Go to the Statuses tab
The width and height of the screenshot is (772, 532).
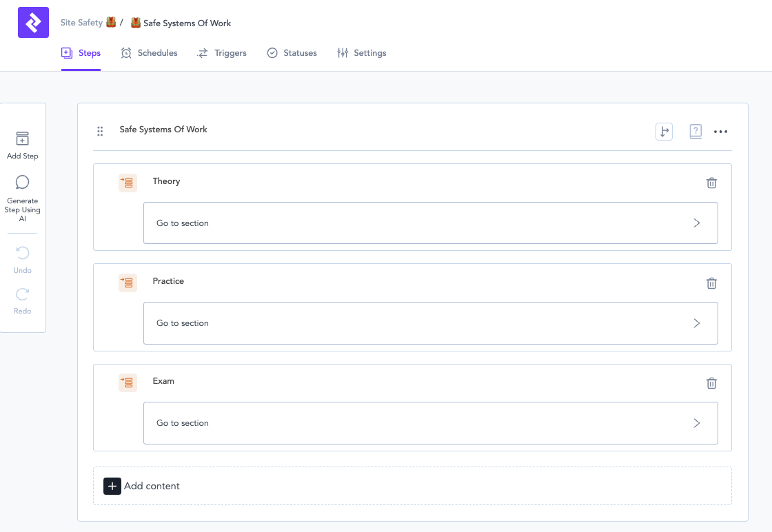[292, 53]
